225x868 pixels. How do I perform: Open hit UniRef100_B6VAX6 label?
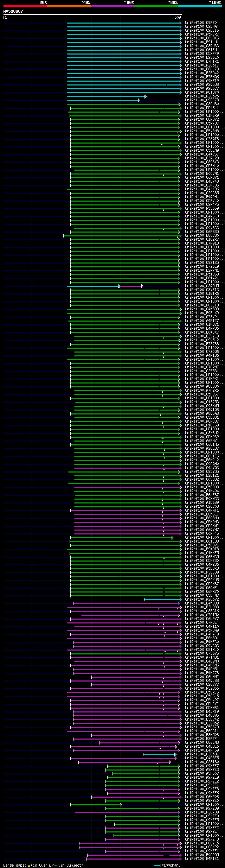[202, 38]
